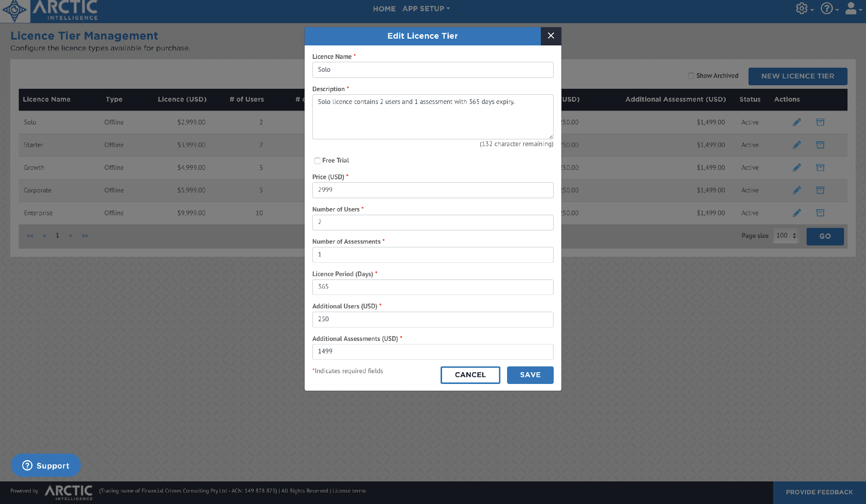Image resolution: width=866 pixels, height=504 pixels.
Task: Cancel editing the licence tier
Action: click(x=470, y=375)
